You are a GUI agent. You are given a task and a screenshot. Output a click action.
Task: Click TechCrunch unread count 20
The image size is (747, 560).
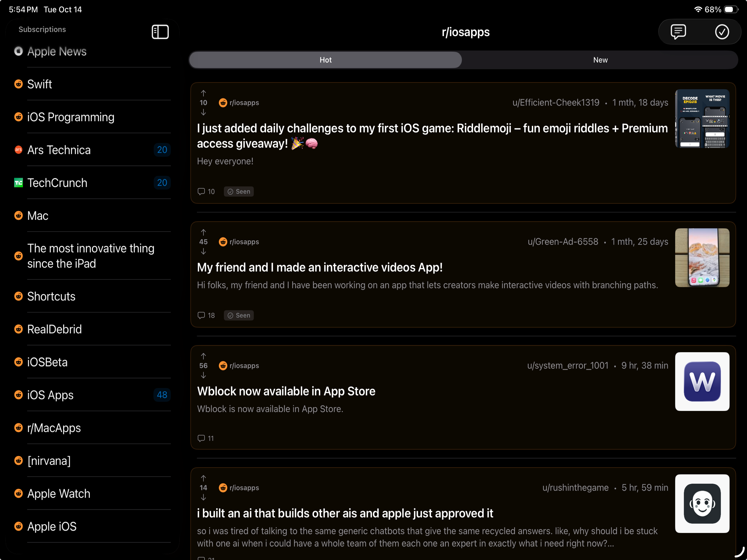point(162,183)
